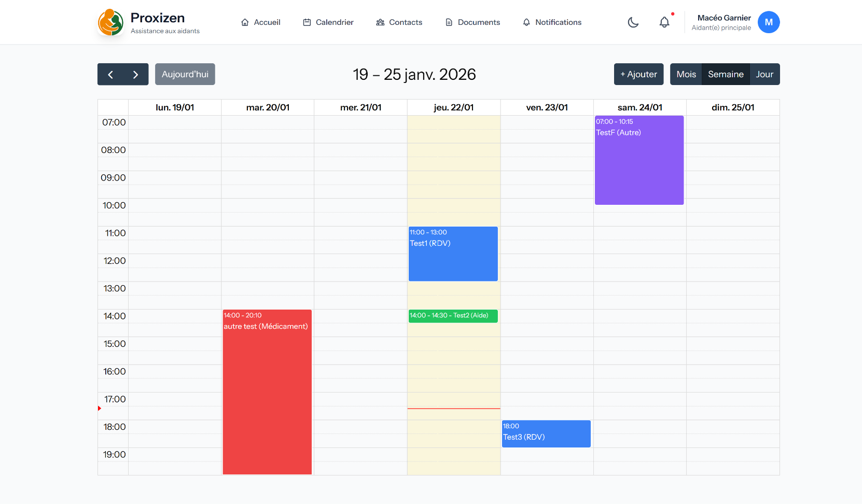The height and width of the screenshot is (504, 862).
Task: Select the lun. 19/01 column header
Action: 175,107
